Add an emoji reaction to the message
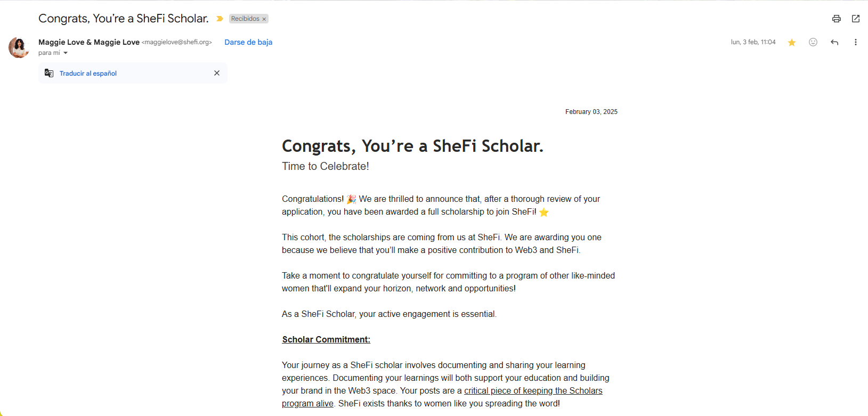Image resolution: width=868 pixels, height=416 pixels. (813, 42)
